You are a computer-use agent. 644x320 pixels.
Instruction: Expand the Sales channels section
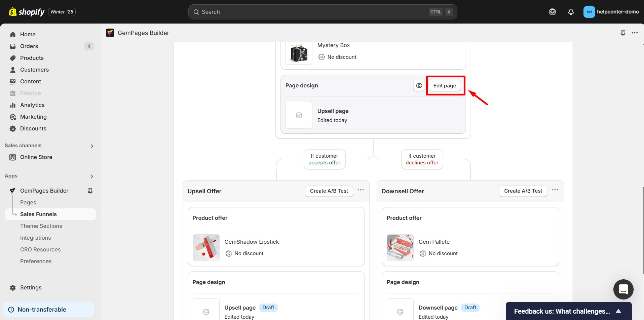pos(91,146)
